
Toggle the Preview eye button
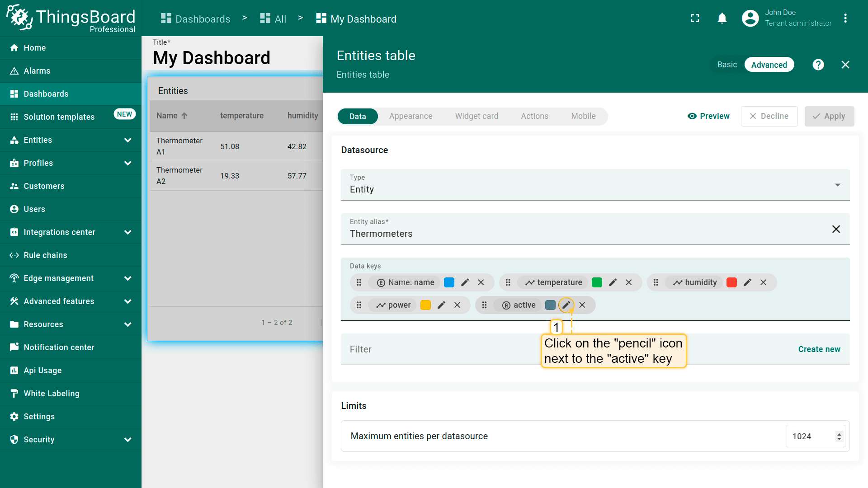click(708, 116)
